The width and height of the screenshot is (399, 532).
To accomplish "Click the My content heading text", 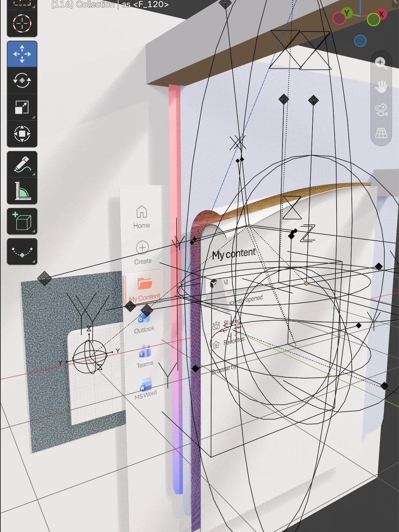I will point(234,253).
